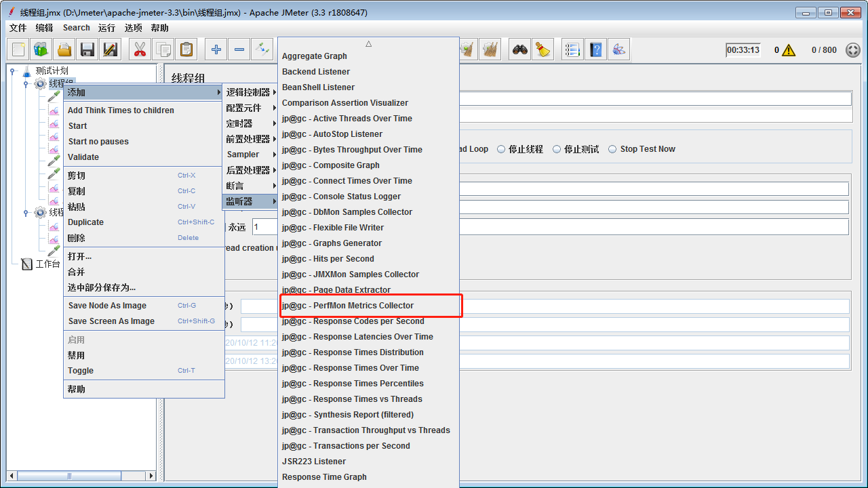Click the Cut scissors icon

click(140, 49)
